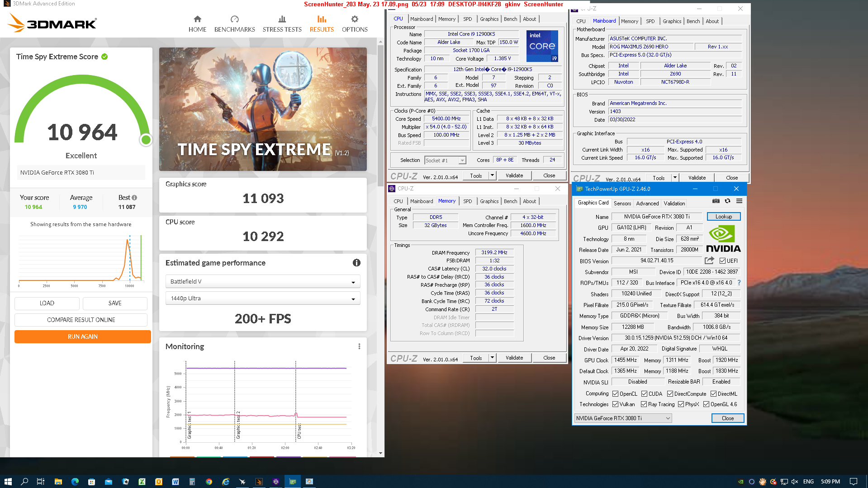Open the HOME section in 3DMark
868x488 pixels.
(197, 24)
